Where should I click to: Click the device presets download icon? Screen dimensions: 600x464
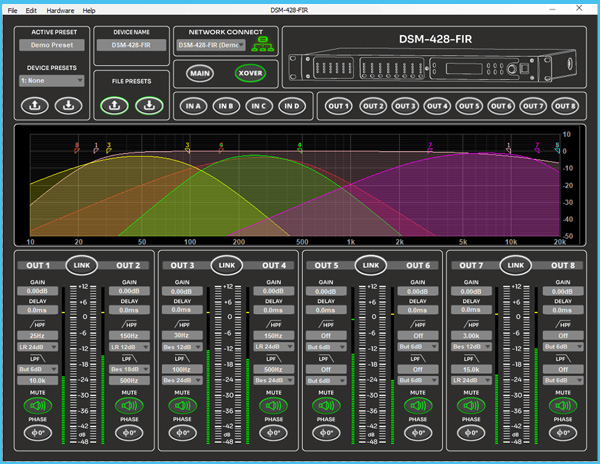[x=67, y=104]
